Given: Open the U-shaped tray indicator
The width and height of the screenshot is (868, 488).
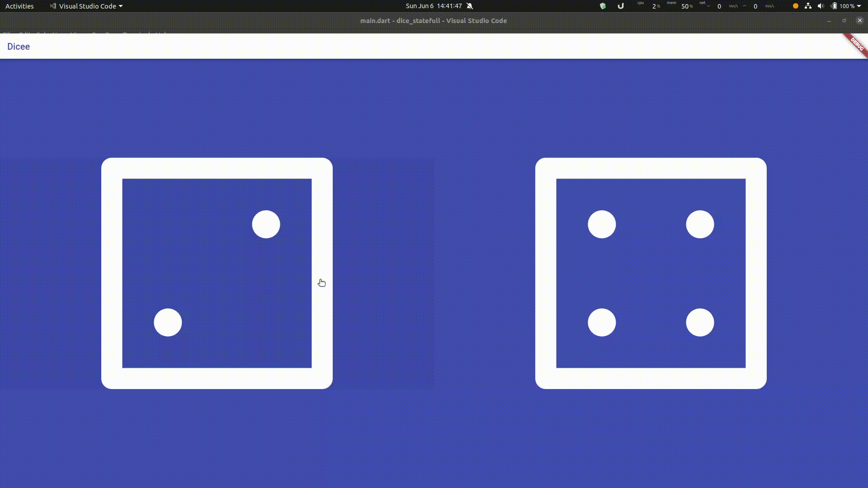Looking at the screenshot, I should point(621,6).
